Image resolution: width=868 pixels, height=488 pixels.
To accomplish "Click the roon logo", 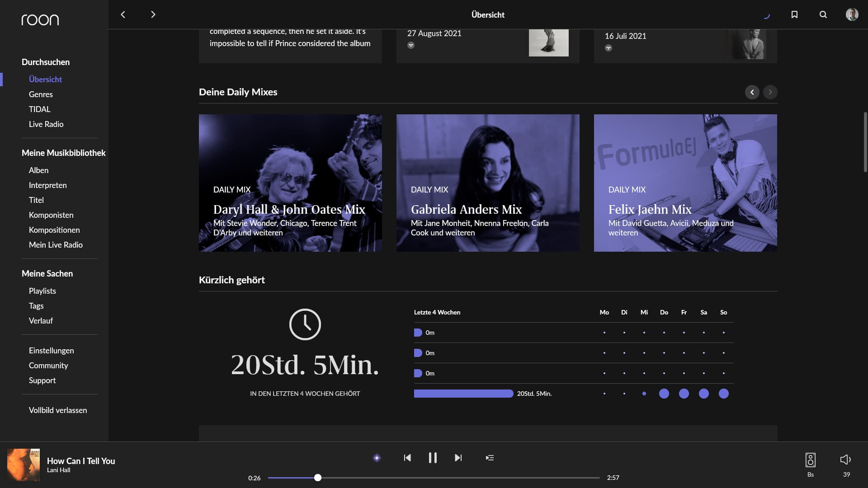I will [40, 19].
